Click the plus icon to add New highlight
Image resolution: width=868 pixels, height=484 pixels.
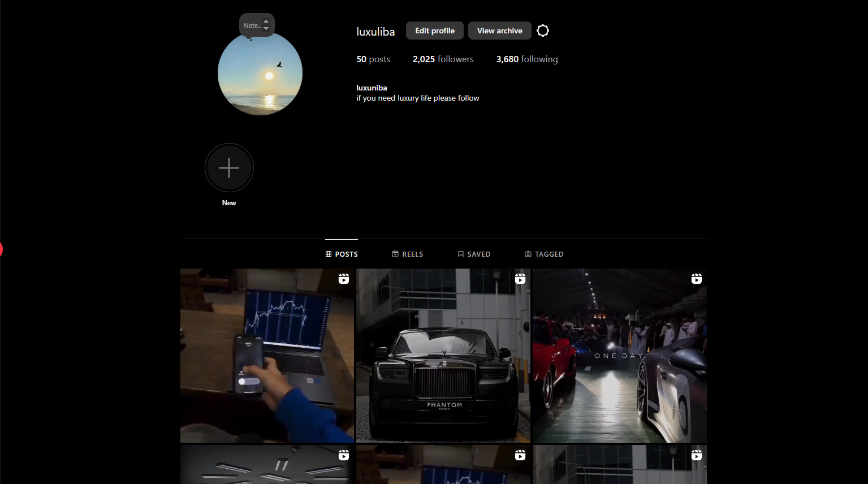pos(229,168)
